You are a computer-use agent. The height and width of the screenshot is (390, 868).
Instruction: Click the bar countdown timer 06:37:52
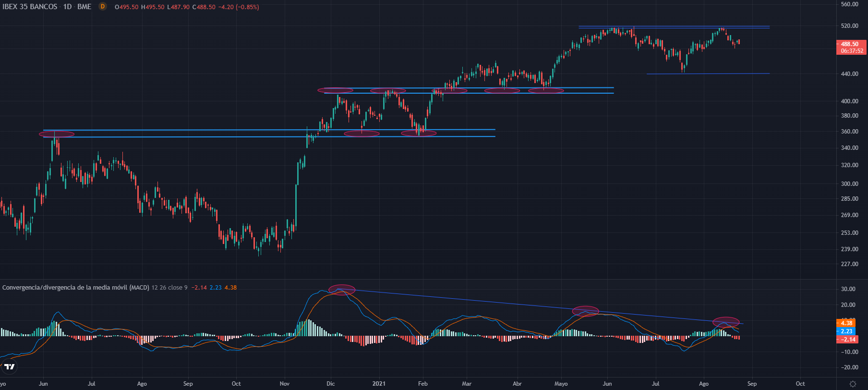pos(852,51)
